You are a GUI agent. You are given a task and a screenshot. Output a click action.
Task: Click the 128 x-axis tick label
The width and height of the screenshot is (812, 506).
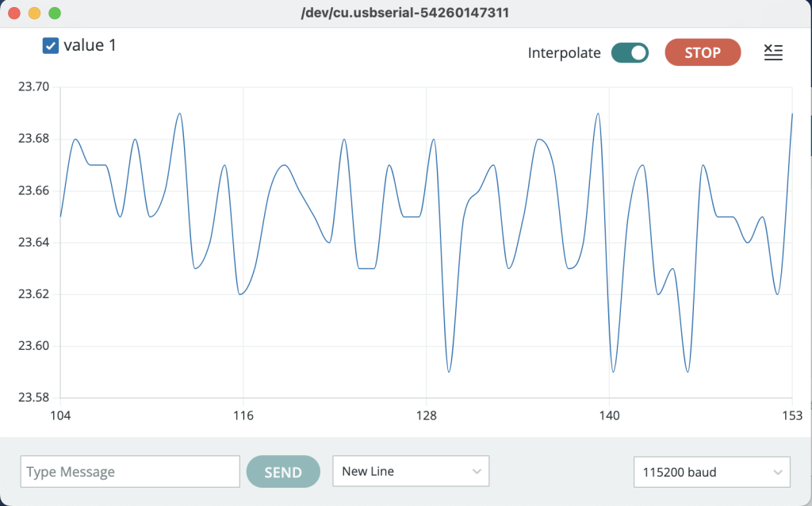coord(427,415)
